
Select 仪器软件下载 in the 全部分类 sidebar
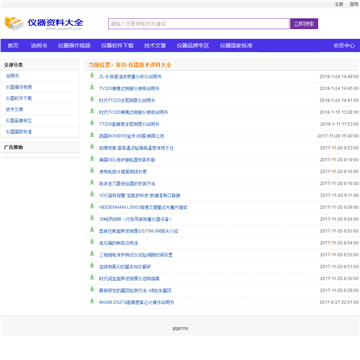[x=19, y=98]
